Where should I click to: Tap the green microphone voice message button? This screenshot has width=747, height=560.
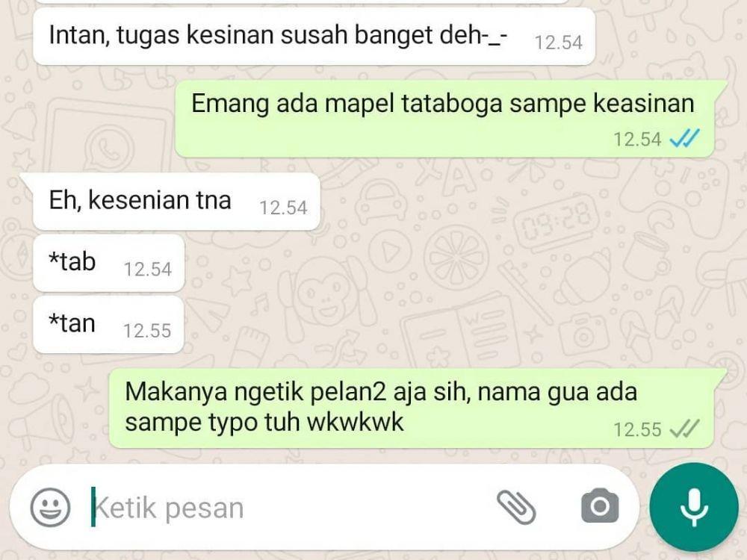[694, 507]
